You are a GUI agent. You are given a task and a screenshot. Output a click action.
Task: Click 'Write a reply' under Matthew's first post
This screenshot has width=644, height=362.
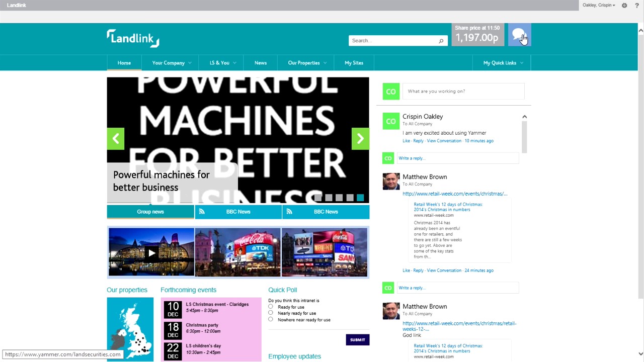[x=458, y=288]
